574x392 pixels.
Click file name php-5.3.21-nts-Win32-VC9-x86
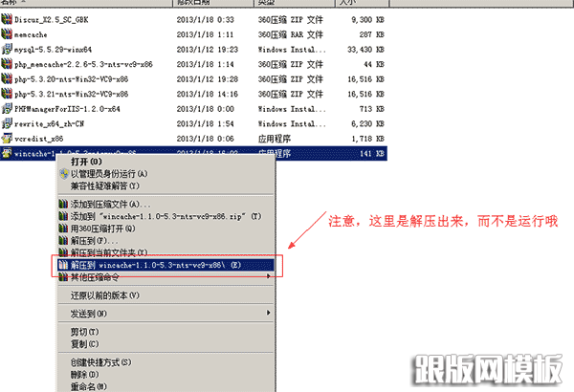tap(72, 94)
